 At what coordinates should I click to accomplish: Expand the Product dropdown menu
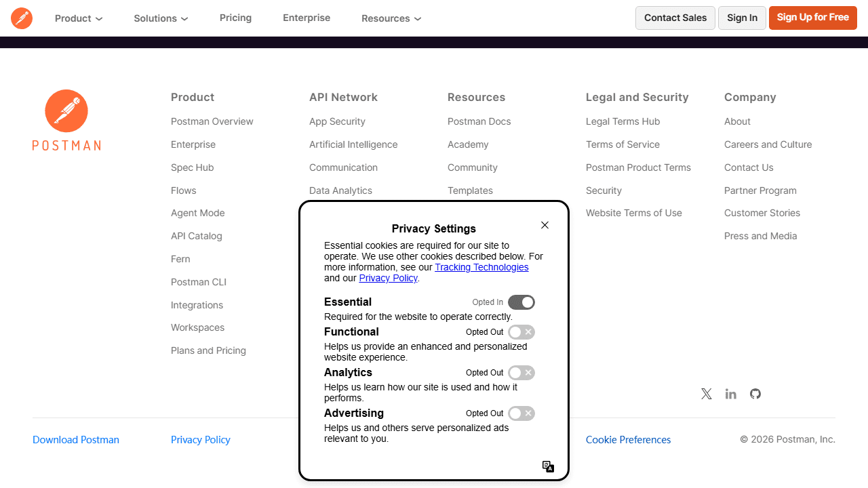coord(79,18)
